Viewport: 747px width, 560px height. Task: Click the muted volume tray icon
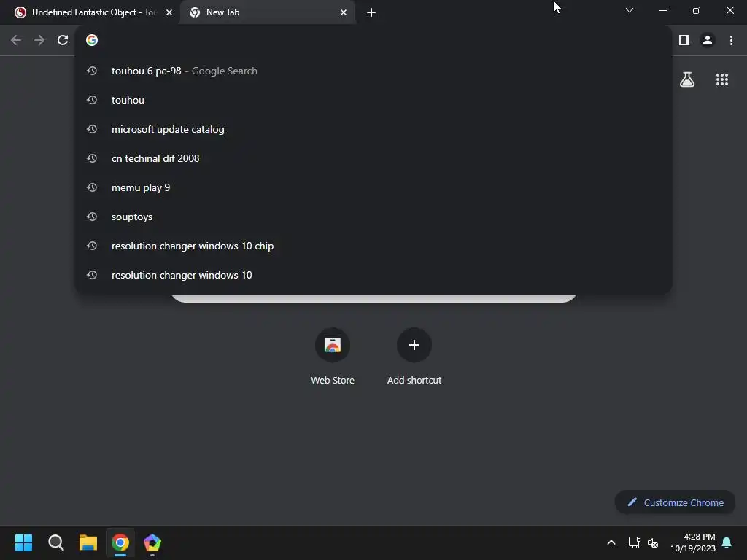tap(653, 542)
